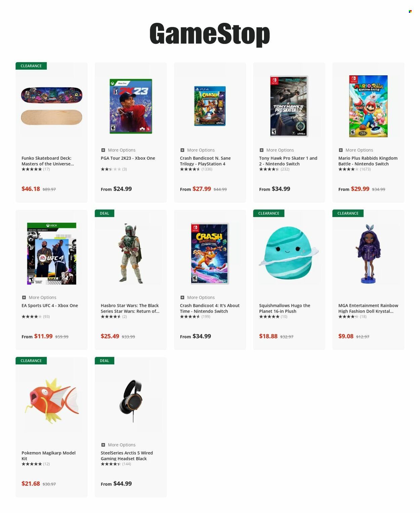420x513 pixels.
Task: Select the Boba Fett Black Series figure image
Action: [130, 253]
